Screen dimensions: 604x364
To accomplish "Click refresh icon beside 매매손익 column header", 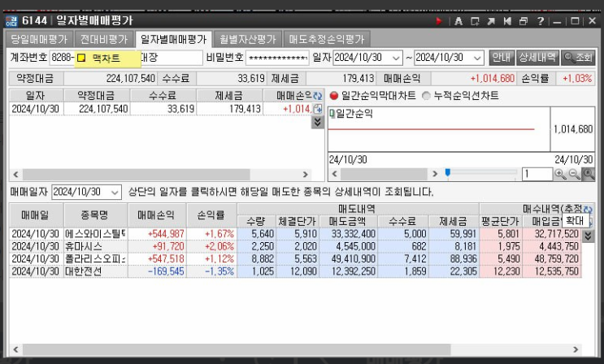I will tap(317, 96).
